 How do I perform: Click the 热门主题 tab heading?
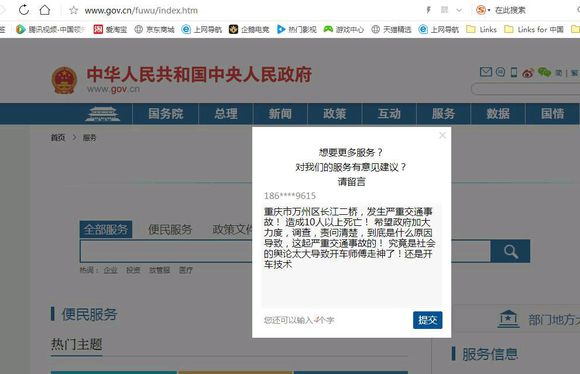[77, 344]
